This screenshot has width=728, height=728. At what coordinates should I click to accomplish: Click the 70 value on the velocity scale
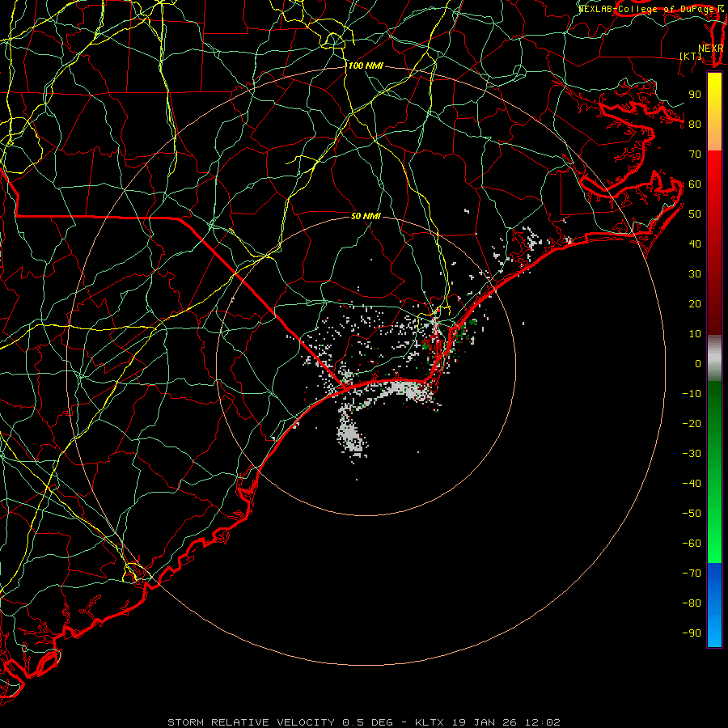(695, 154)
